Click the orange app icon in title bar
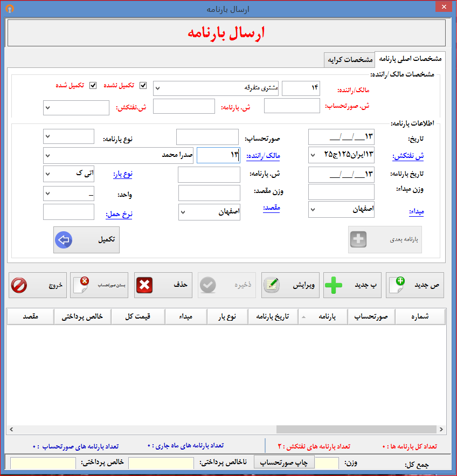 tap(10, 9)
